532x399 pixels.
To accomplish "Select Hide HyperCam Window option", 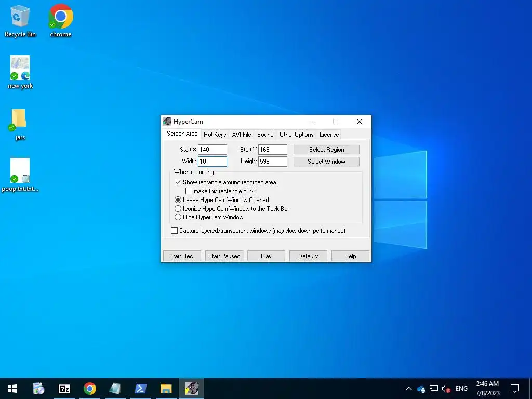I will [x=178, y=217].
